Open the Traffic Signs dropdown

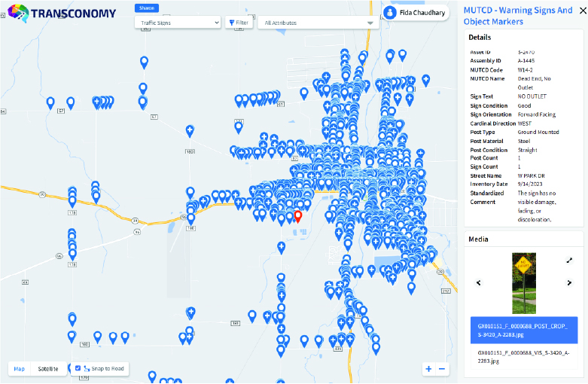[x=178, y=23]
